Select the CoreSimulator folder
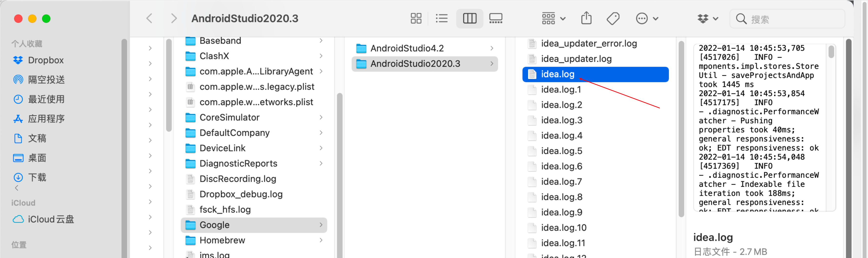 (x=254, y=117)
